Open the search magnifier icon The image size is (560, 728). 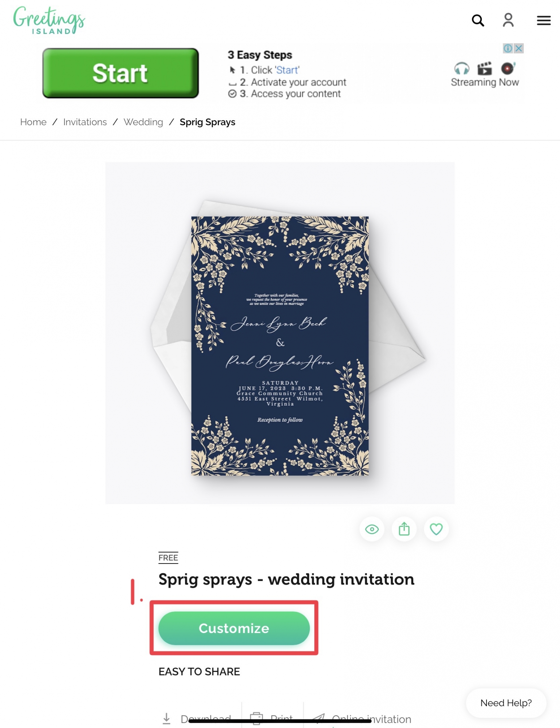(478, 20)
